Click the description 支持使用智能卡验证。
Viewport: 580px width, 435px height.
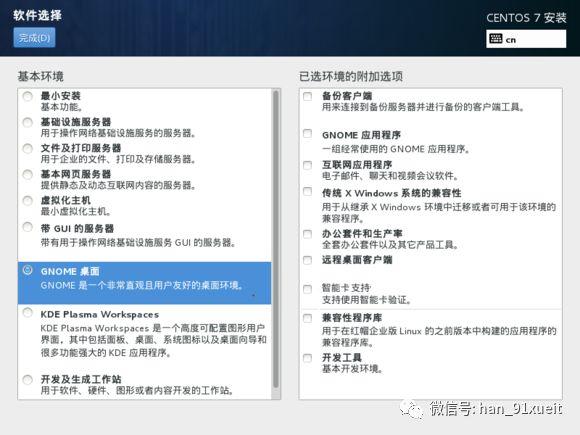(x=367, y=300)
